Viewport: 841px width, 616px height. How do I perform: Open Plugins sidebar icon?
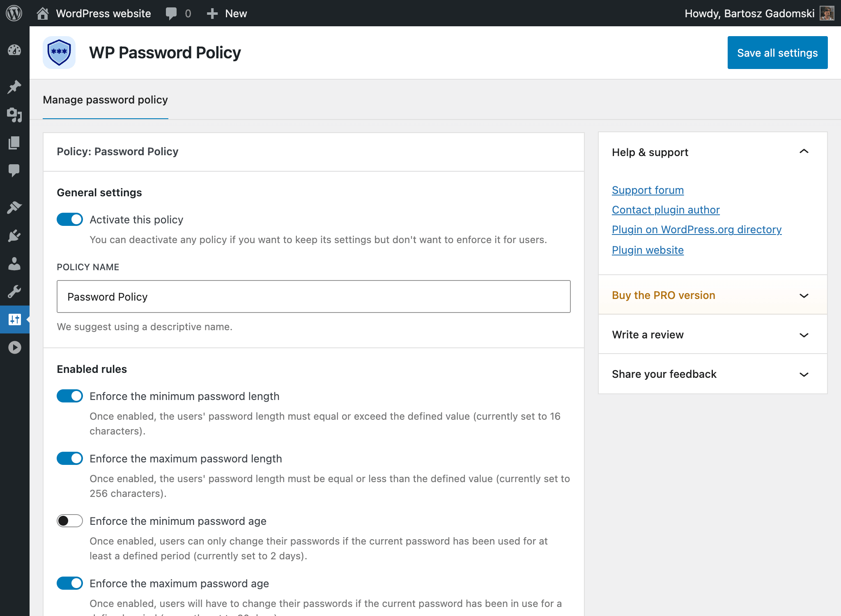pyautogui.click(x=14, y=236)
